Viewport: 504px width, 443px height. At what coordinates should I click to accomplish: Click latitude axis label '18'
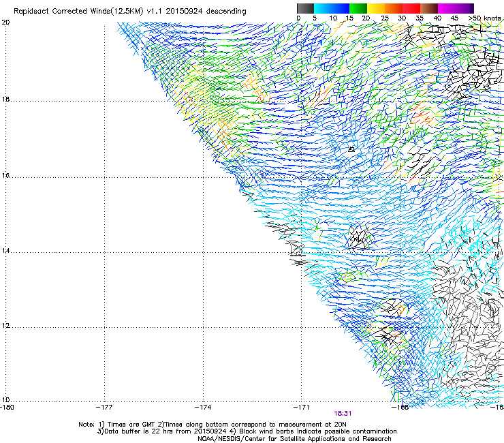tap(5, 100)
